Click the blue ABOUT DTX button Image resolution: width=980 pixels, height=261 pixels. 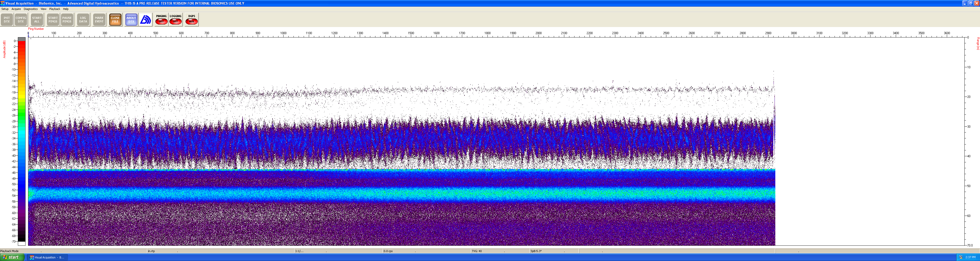(131, 20)
